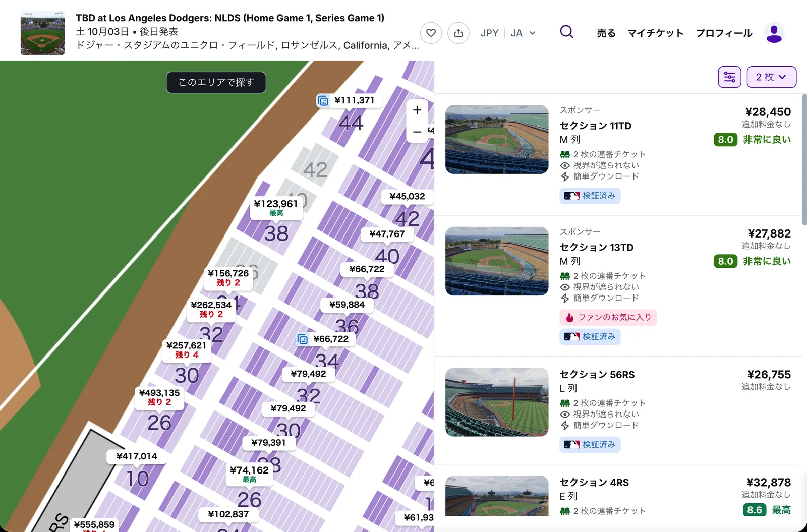The width and height of the screenshot is (807, 532).
Task: Click the ¥257,621 残り4 price tag
Action: pyautogui.click(x=187, y=350)
